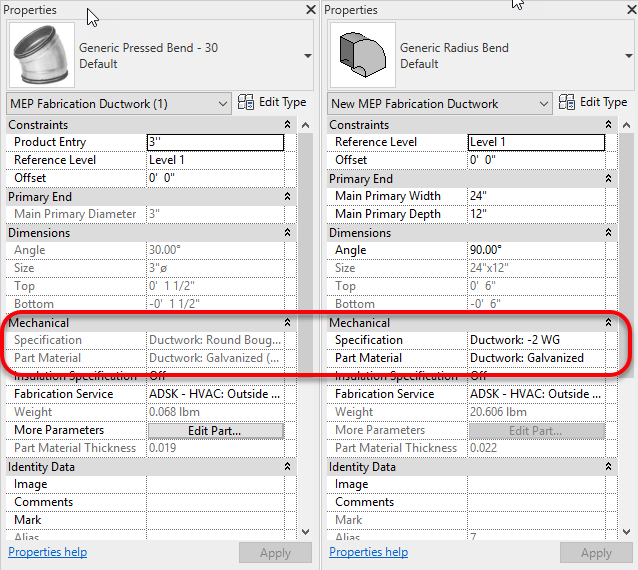This screenshot has height=570, width=638.
Task: Collapse right Primary End section
Action: [x=609, y=179]
